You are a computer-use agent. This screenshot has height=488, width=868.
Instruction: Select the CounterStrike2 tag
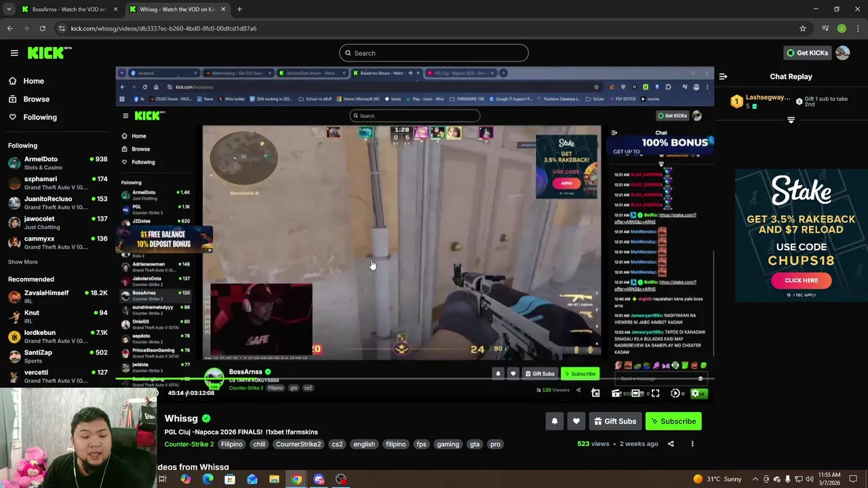tap(298, 444)
